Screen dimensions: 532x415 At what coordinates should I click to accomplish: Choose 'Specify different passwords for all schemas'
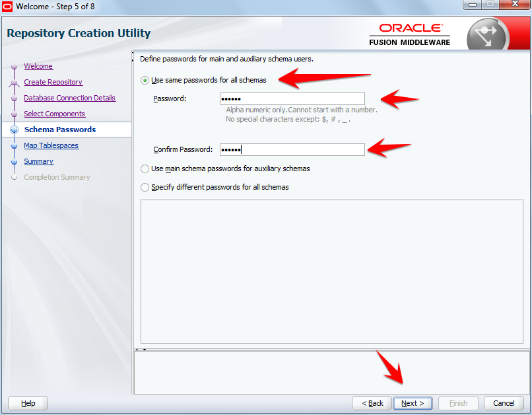(x=145, y=187)
